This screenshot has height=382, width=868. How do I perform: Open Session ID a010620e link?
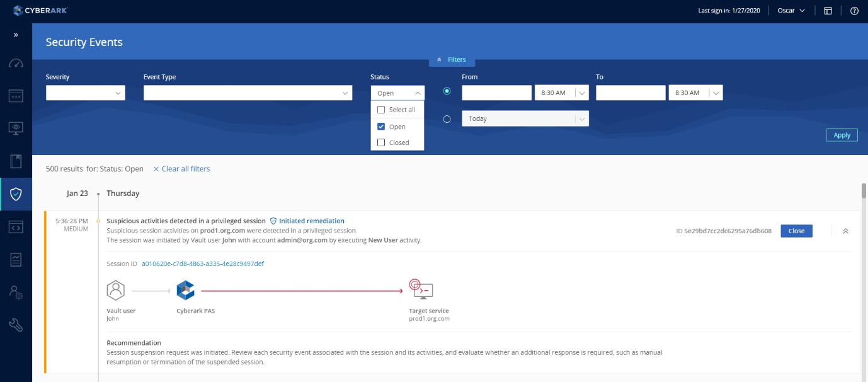click(203, 263)
